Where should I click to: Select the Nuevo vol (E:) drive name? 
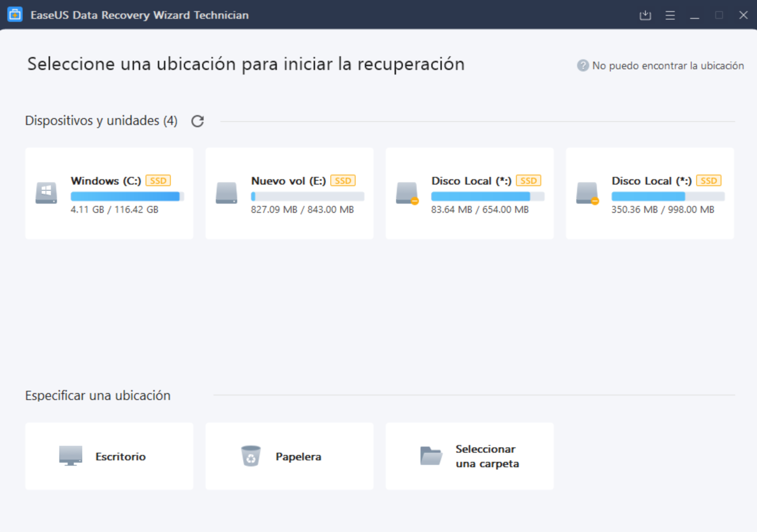point(289,181)
